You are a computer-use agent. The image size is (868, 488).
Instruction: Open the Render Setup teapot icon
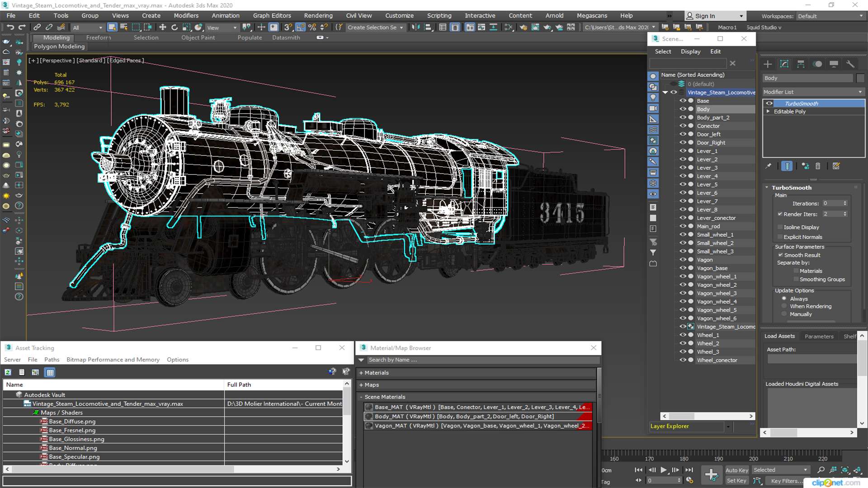[x=523, y=27]
